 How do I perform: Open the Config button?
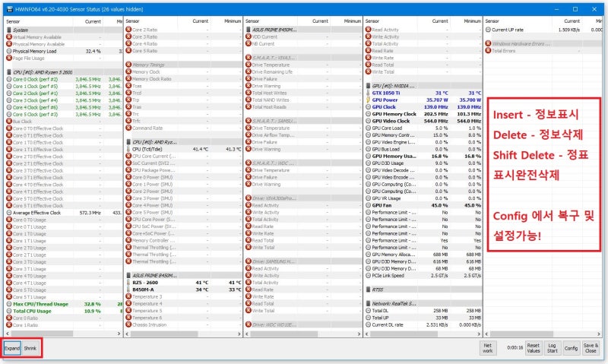coord(572,348)
